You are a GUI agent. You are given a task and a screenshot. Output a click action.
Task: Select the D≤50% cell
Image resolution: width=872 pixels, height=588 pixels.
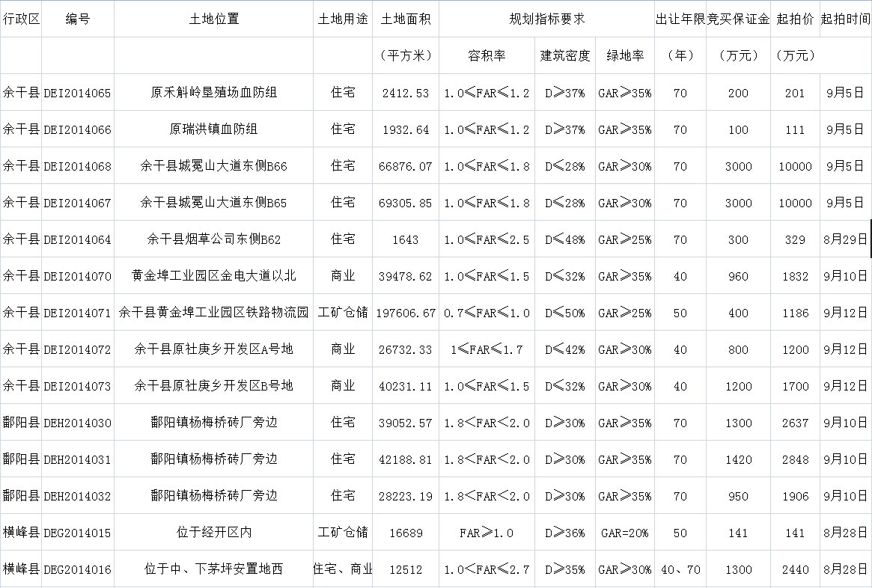pos(565,313)
